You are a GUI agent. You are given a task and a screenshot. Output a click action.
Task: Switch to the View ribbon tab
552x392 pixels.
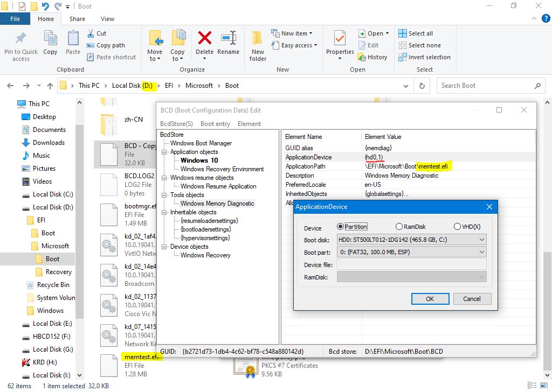tap(107, 19)
